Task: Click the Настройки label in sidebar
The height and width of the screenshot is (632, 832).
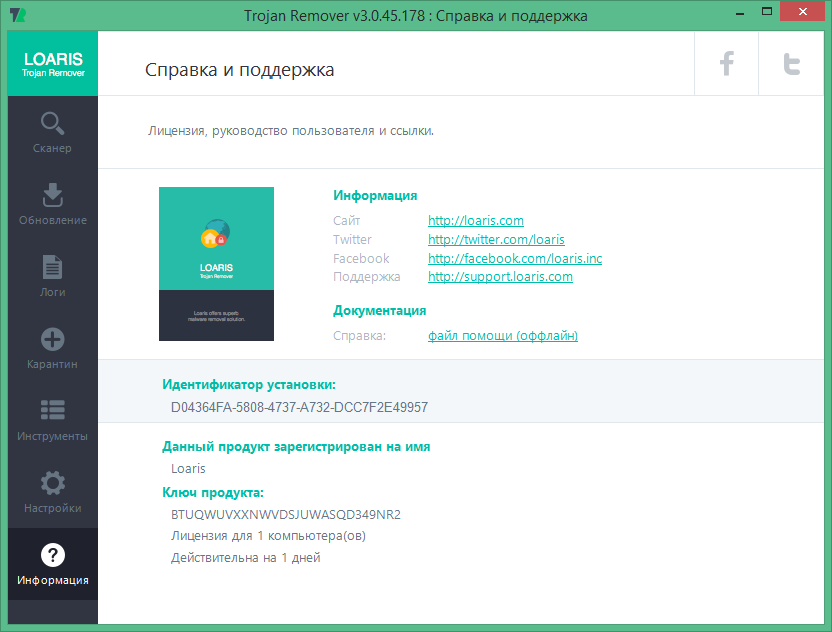Action: [x=53, y=508]
